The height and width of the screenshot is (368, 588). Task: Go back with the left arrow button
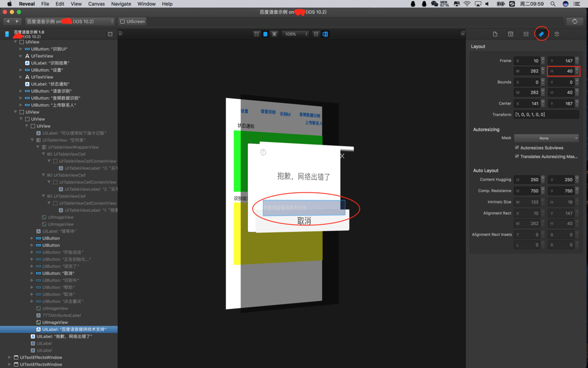[8, 21]
